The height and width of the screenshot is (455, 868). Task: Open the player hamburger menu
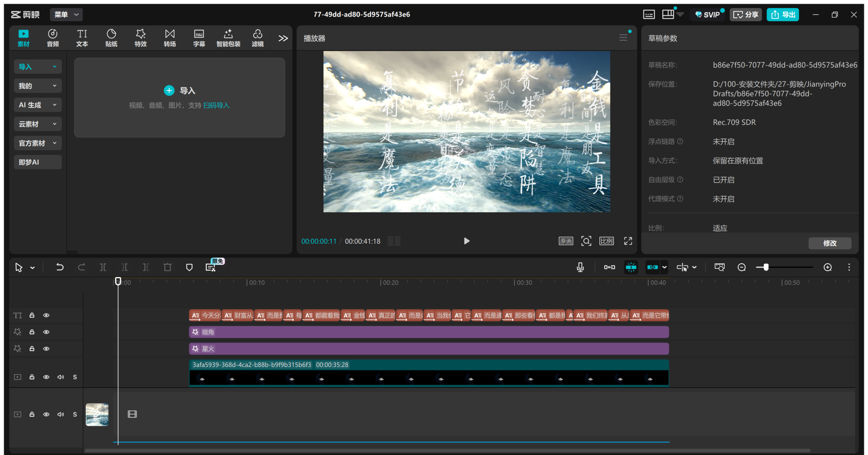pos(623,38)
